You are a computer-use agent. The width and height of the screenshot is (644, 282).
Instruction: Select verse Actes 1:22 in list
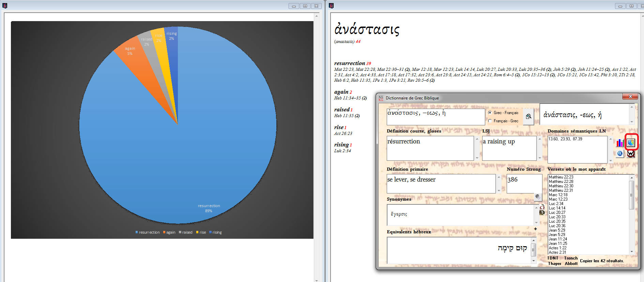pos(557,248)
